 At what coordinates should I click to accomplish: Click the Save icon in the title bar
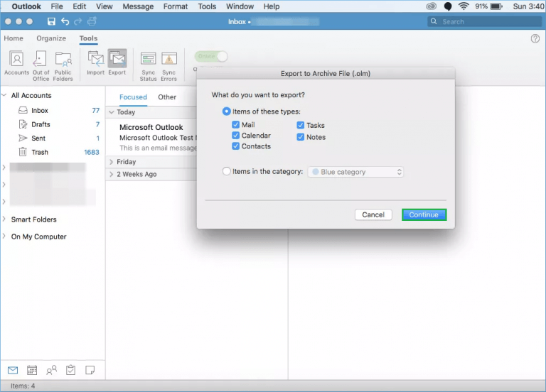tap(51, 21)
